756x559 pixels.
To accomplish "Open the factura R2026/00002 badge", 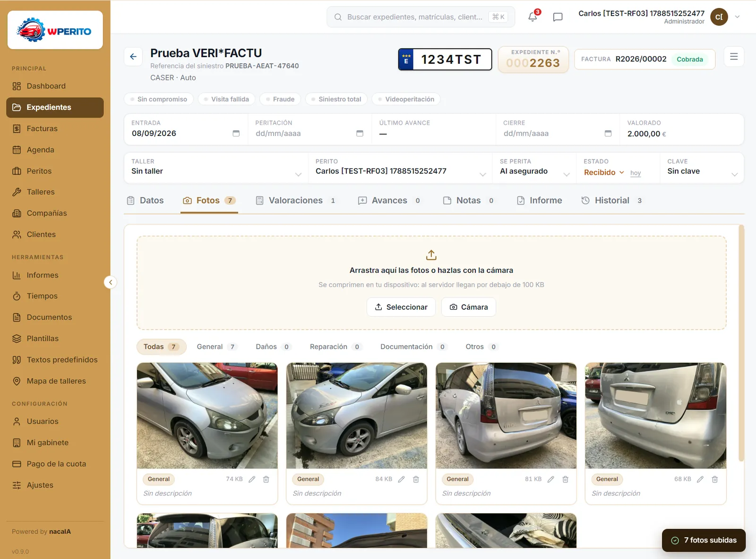I will tap(644, 59).
